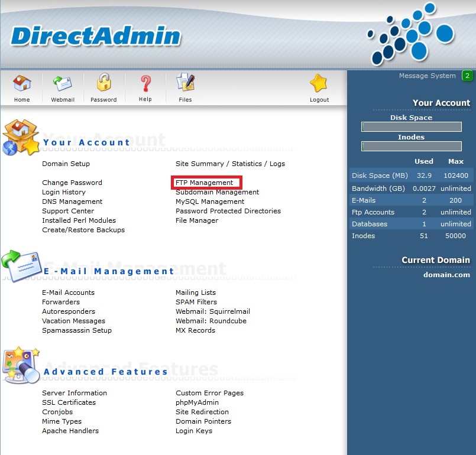This screenshot has height=455, width=476.
Task: Click the domain.com current domain
Action: click(446, 275)
